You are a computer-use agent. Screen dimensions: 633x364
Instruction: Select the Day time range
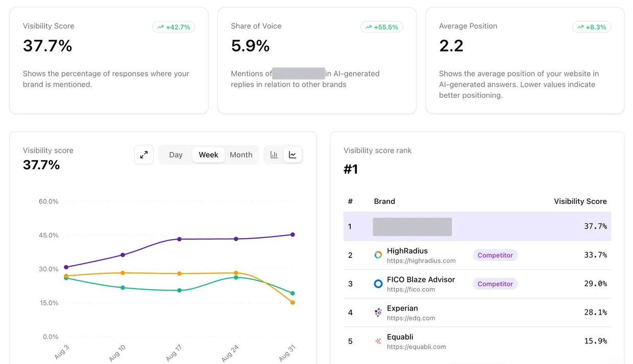[x=176, y=154]
